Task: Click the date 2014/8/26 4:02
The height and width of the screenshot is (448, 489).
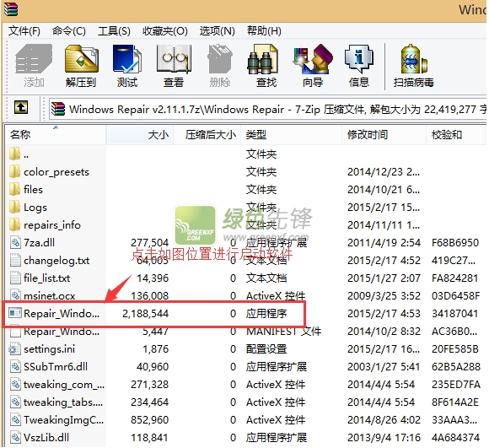Action: coord(384,420)
